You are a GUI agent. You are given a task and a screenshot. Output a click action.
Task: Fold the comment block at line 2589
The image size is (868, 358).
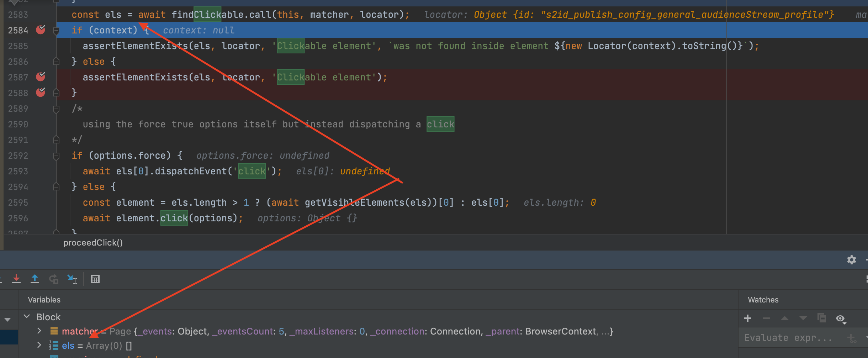[x=56, y=109]
